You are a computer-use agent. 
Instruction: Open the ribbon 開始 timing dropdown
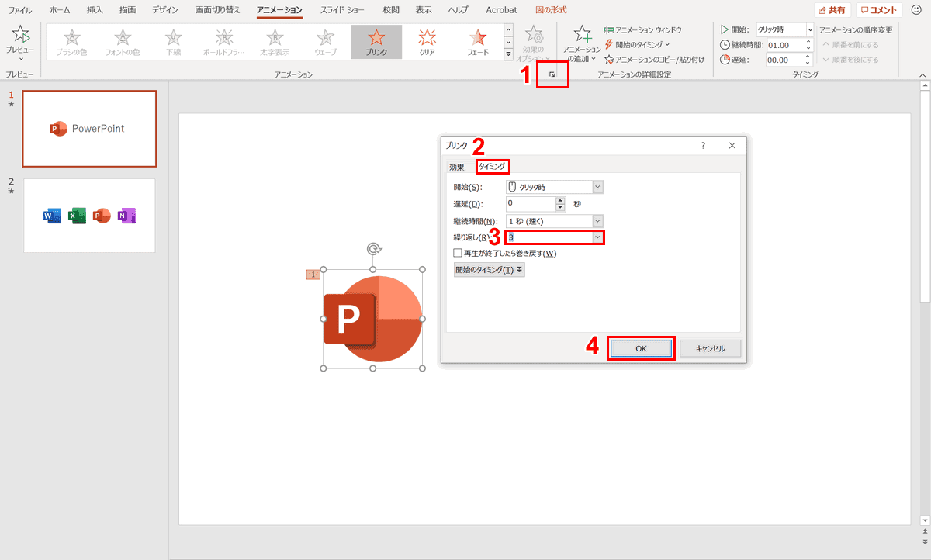(810, 29)
